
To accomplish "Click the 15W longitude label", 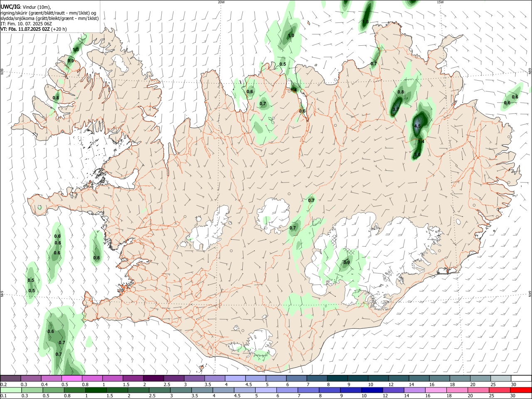I will pyautogui.click(x=440, y=2).
